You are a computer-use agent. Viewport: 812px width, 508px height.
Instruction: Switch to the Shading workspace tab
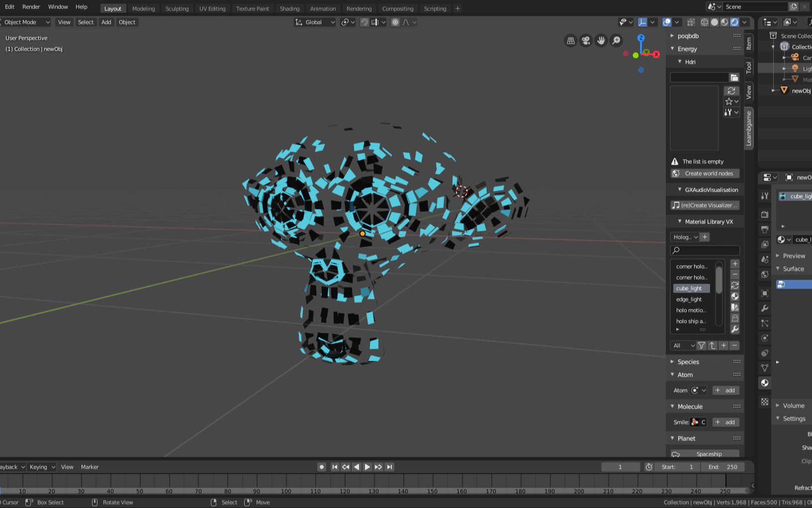[x=290, y=8]
